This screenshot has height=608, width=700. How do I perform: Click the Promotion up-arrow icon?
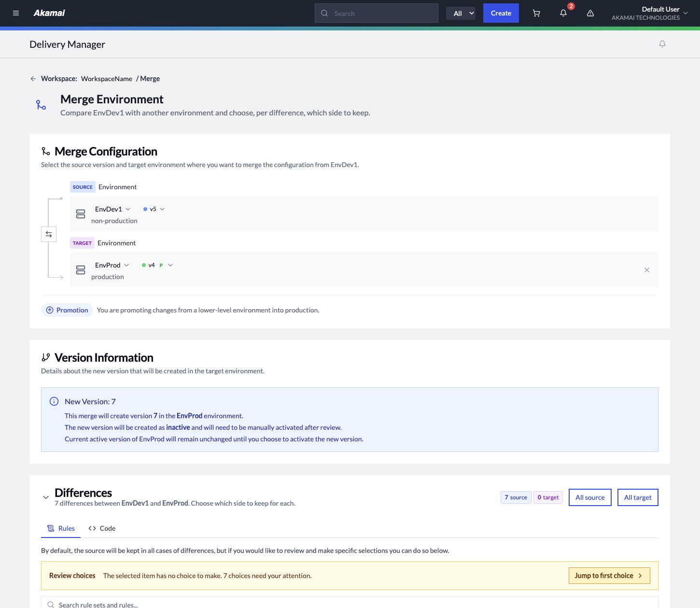[x=50, y=310]
